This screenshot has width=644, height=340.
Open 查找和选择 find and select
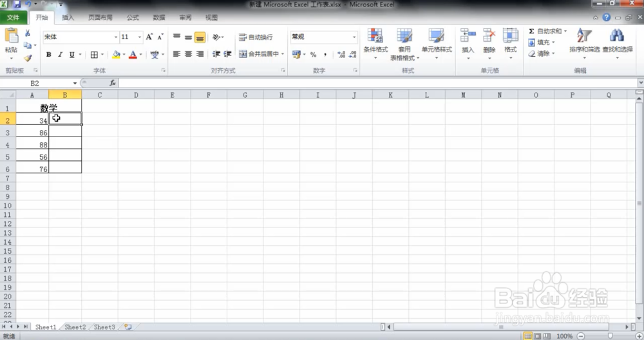point(618,44)
